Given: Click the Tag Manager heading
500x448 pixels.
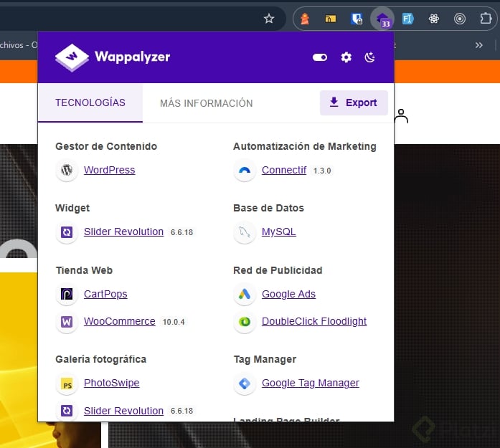Looking at the screenshot, I should [265, 359].
